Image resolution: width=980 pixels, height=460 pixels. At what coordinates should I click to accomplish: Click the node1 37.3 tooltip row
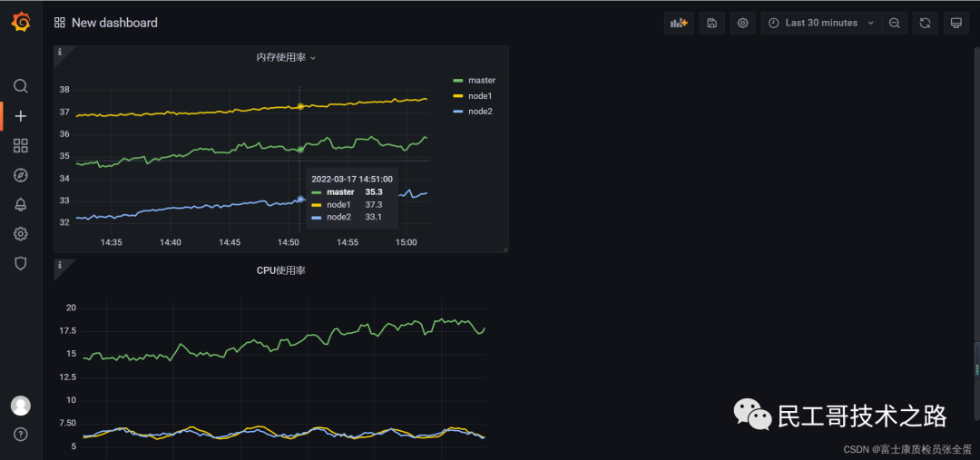[352, 204]
